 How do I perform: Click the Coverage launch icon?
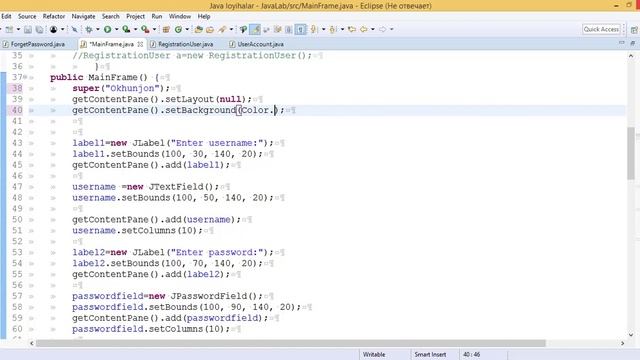click(x=126, y=29)
